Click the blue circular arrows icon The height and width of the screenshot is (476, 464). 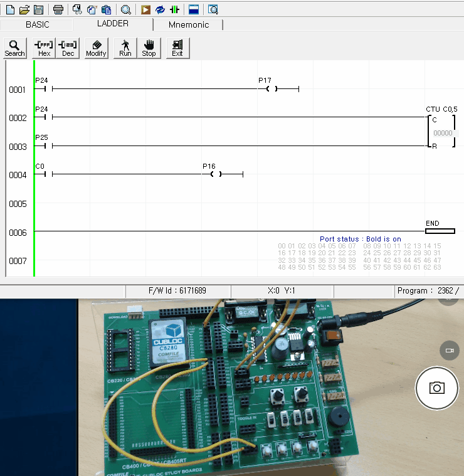161,9
